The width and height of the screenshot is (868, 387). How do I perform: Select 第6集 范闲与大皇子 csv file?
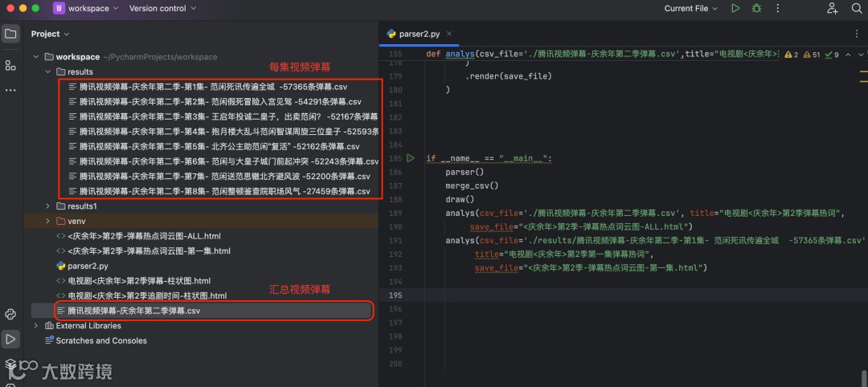(223, 161)
